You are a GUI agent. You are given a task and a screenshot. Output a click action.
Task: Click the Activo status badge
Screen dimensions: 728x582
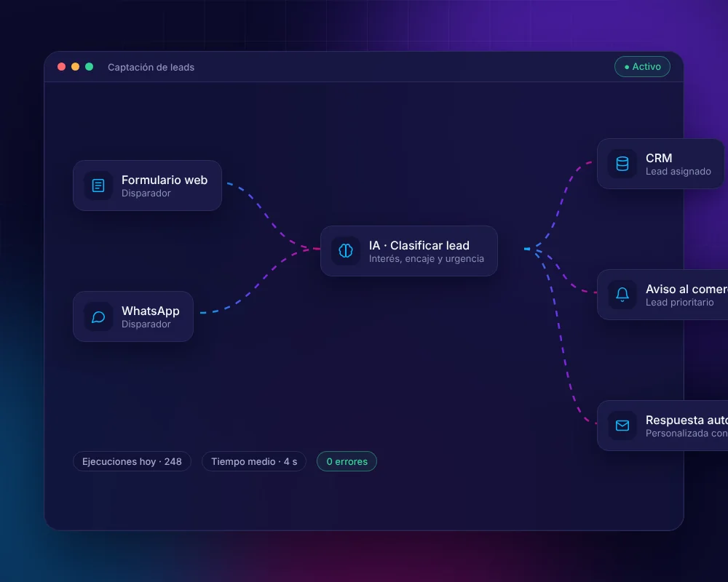point(642,66)
